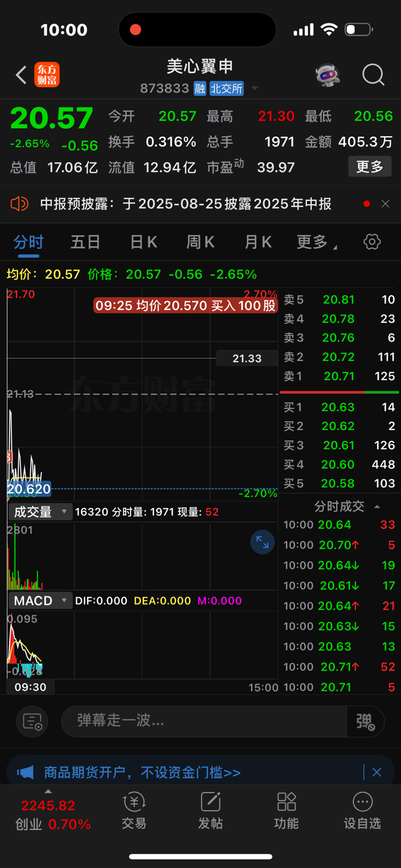Tap the large 20.57 current price
401x868 pixels.
pyautogui.click(x=52, y=118)
